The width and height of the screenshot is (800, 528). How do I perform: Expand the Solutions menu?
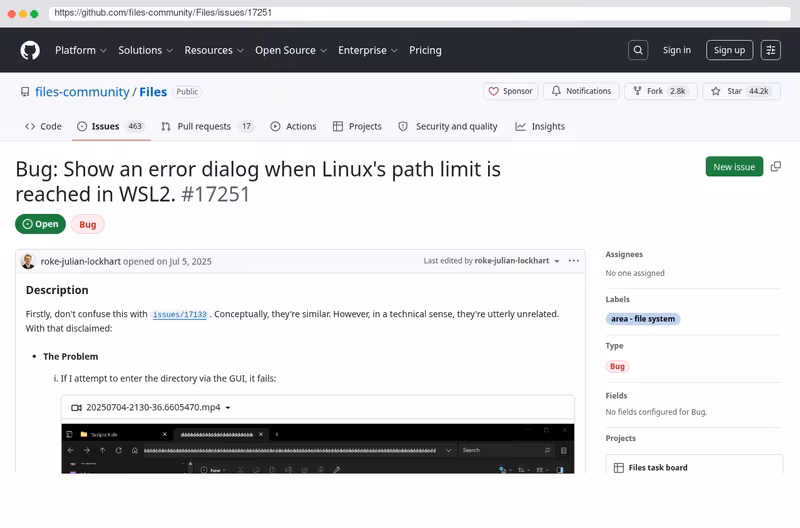click(145, 51)
